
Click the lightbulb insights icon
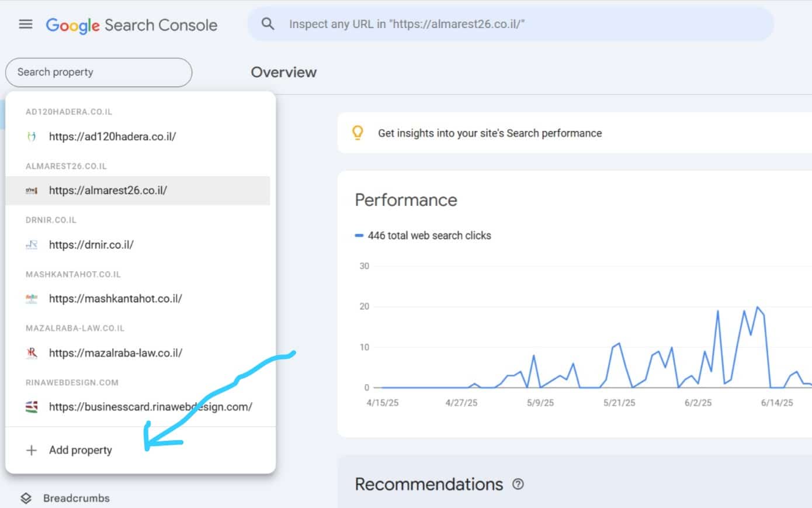pos(358,133)
